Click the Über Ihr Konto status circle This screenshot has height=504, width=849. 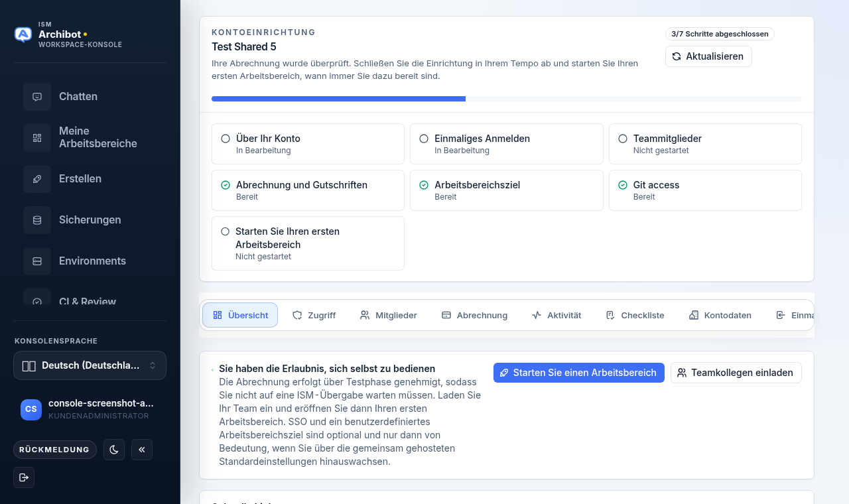click(x=226, y=139)
